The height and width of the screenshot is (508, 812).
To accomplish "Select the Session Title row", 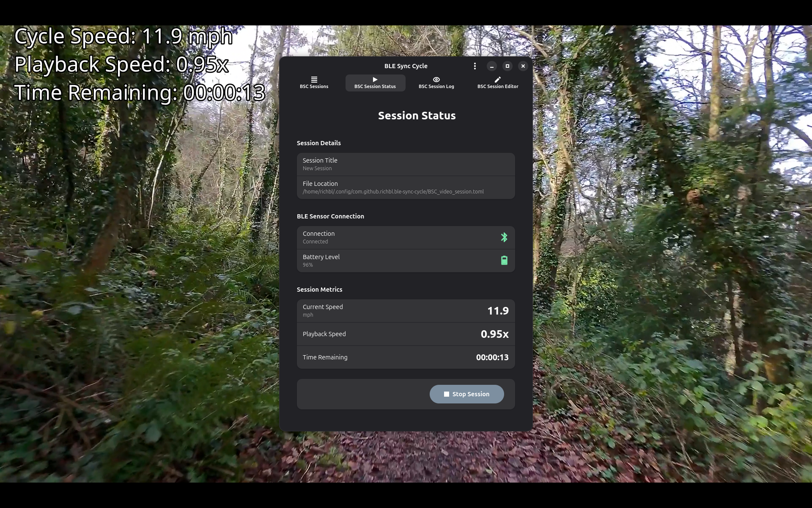I will pyautogui.click(x=405, y=164).
